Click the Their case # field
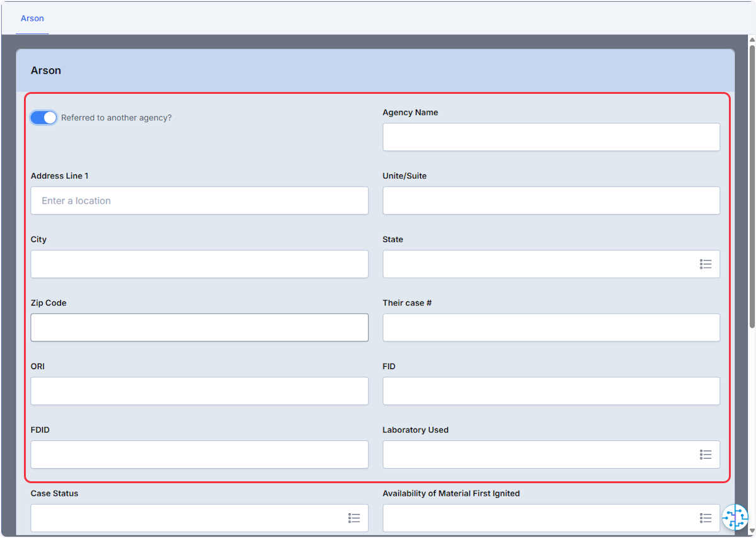756x538 pixels. (551, 328)
